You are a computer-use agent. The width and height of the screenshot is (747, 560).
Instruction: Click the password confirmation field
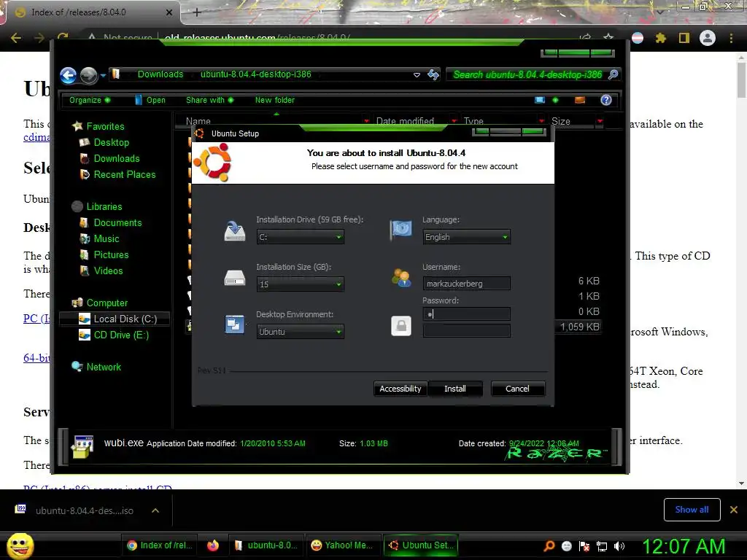(466, 330)
